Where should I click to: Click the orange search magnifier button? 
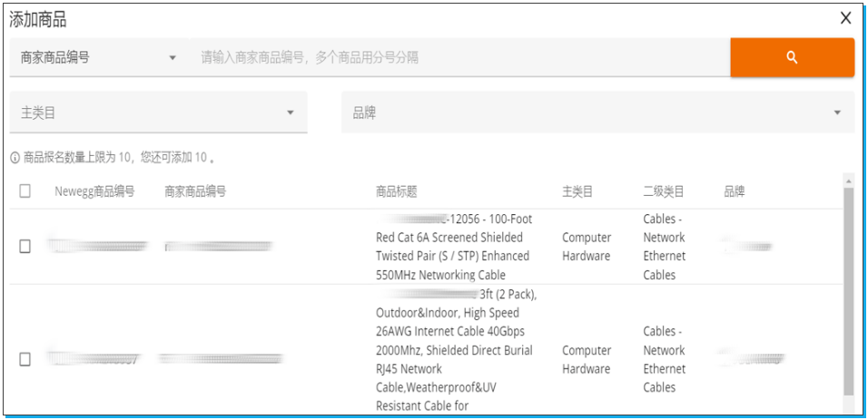792,57
